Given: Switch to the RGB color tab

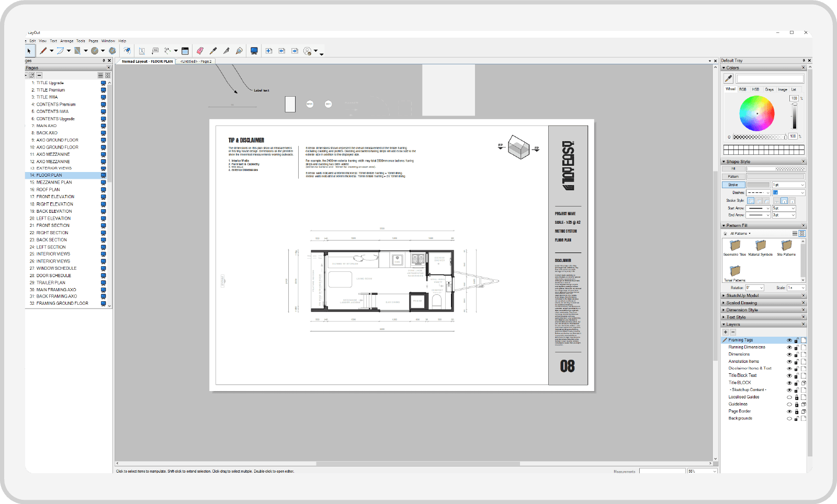Looking at the screenshot, I should click(743, 89).
